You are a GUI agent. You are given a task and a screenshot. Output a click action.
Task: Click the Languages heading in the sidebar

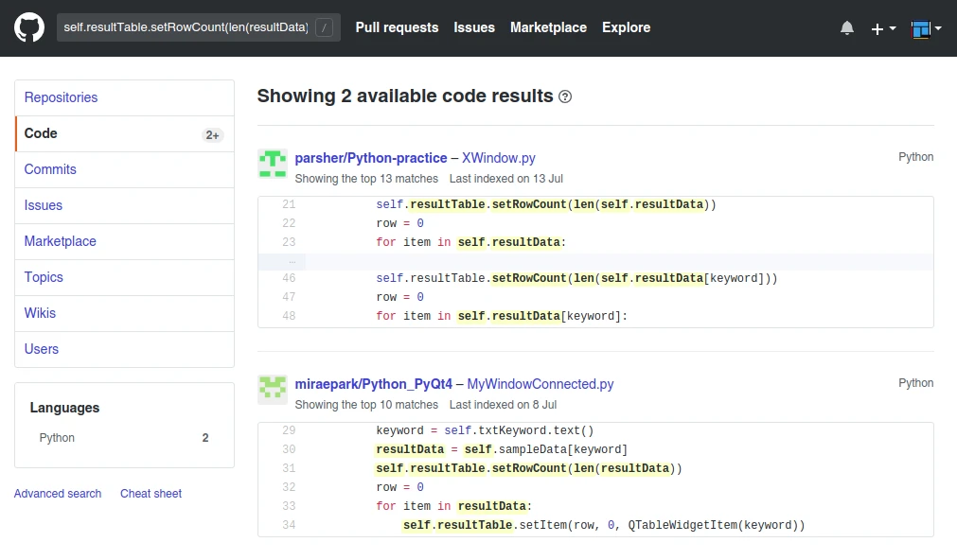(x=64, y=408)
